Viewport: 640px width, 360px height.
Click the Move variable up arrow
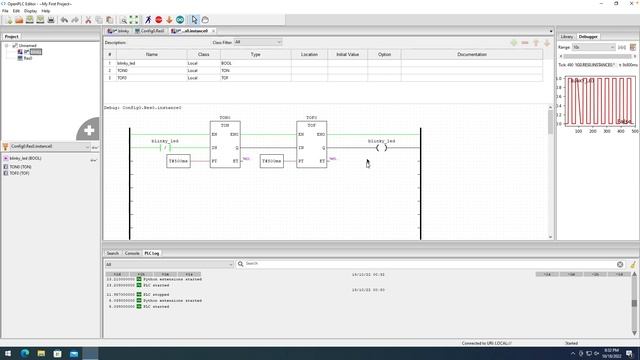coord(536,42)
